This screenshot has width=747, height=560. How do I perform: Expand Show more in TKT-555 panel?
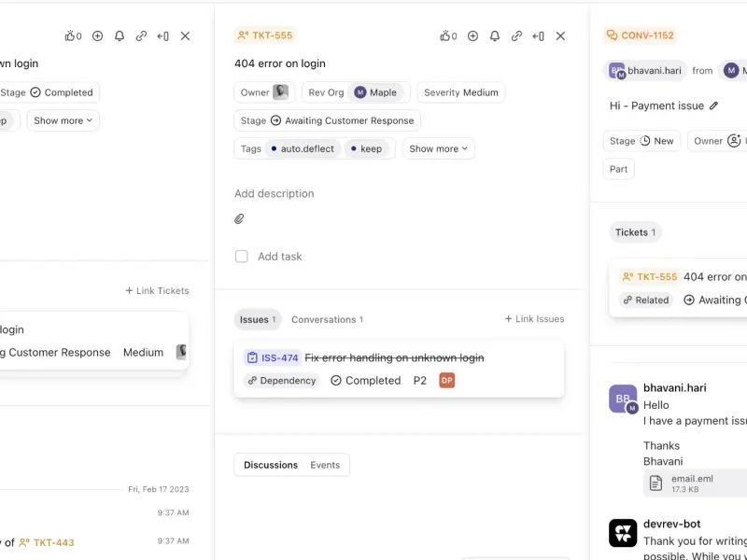(438, 148)
